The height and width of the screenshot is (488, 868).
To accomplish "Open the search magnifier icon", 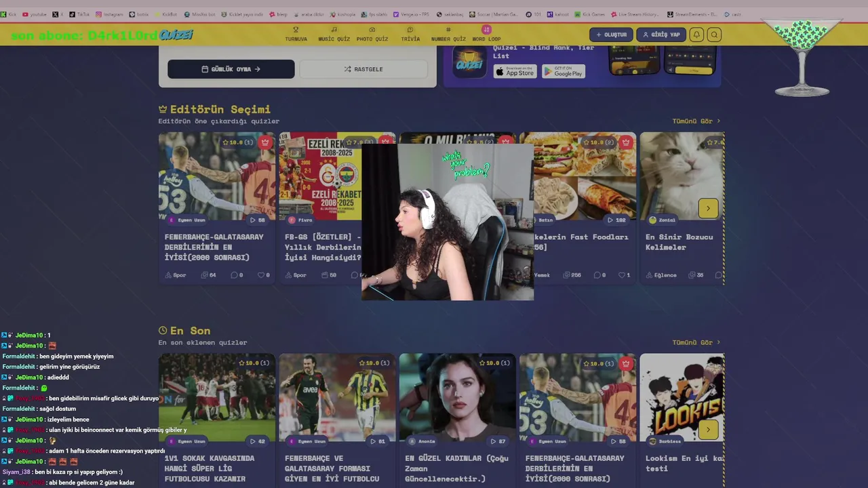I will tap(714, 35).
